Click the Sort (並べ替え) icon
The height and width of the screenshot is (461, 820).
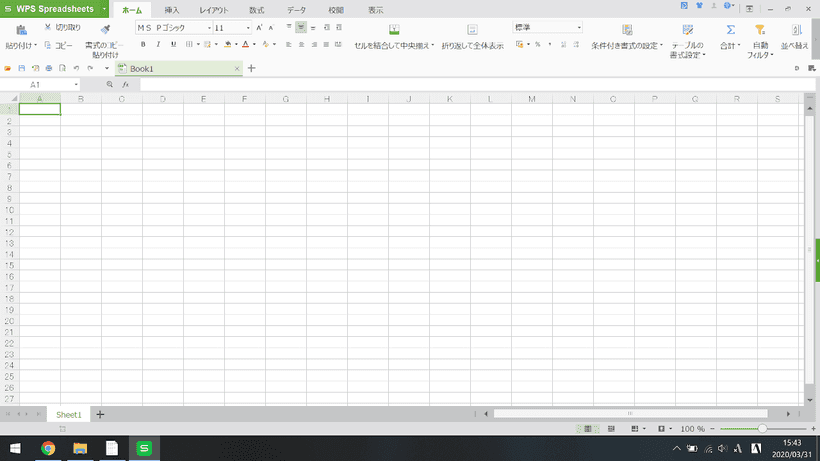[796, 30]
